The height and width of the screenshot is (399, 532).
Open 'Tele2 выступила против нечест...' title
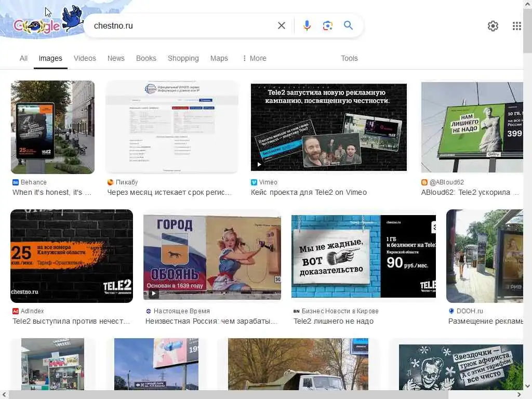tap(71, 321)
